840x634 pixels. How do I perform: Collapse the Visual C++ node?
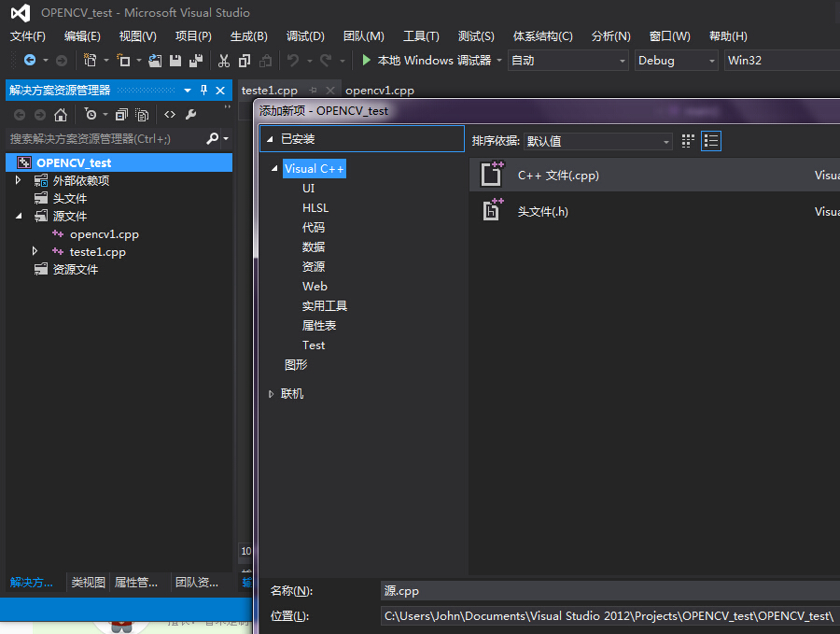tap(274, 168)
